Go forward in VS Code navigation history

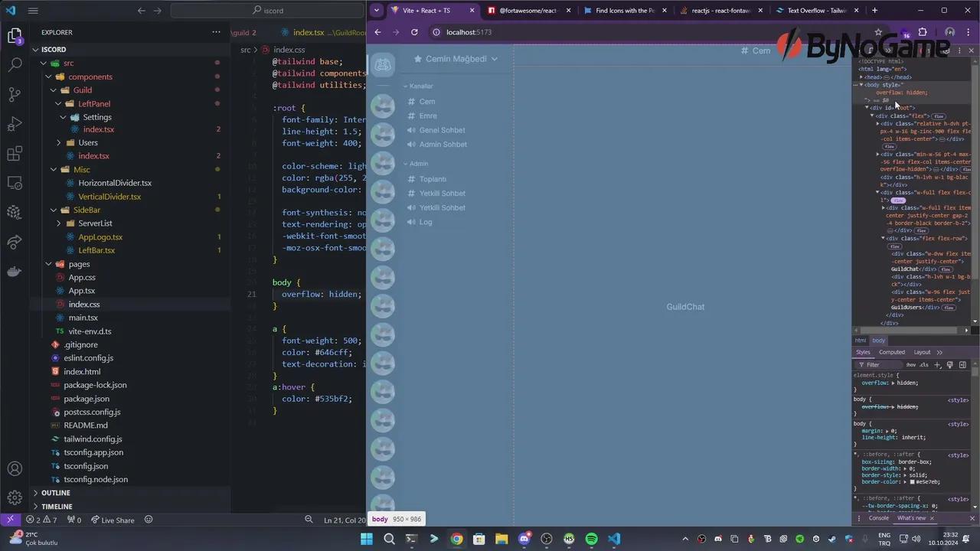coord(158,11)
